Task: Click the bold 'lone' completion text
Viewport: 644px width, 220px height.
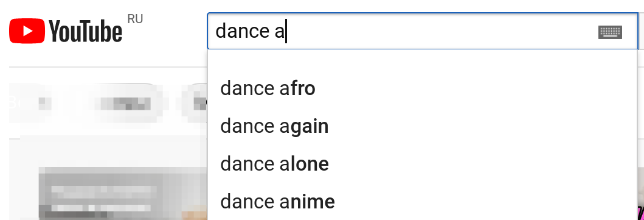Action: click(310, 164)
